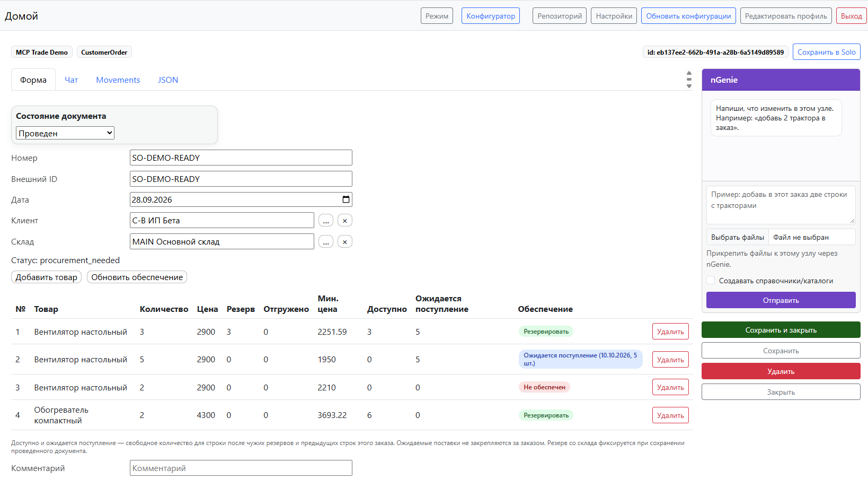Click the Резервировать badge for Обогреватель компактный
Screen dimensions: 868x479
(x=546, y=415)
